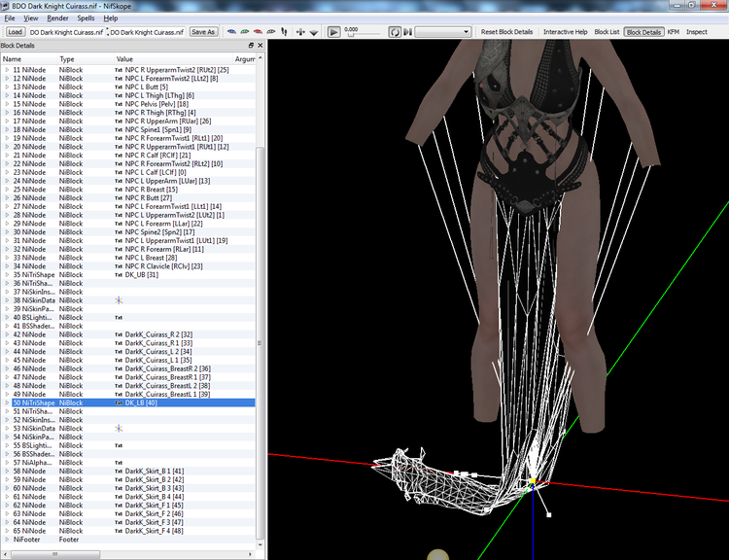Float the Block Details panel
This screenshot has width=729, height=560.
251,45
